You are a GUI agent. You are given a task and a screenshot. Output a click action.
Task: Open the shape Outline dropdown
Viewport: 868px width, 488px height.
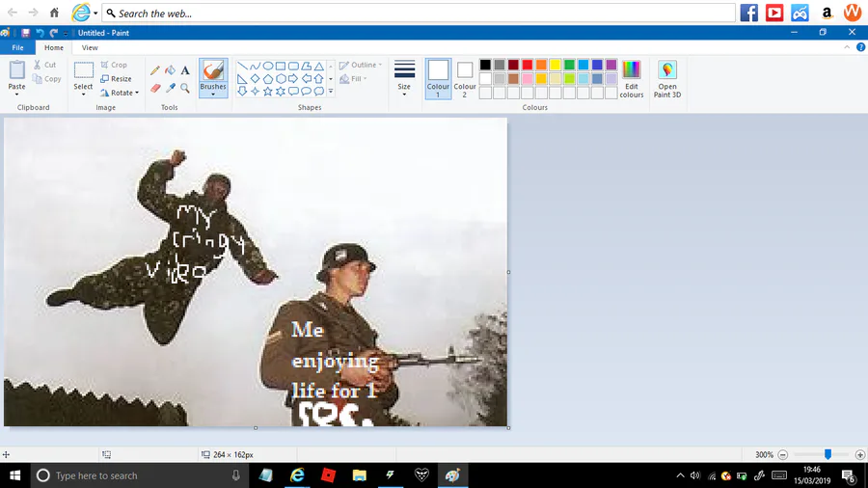tap(361, 65)
